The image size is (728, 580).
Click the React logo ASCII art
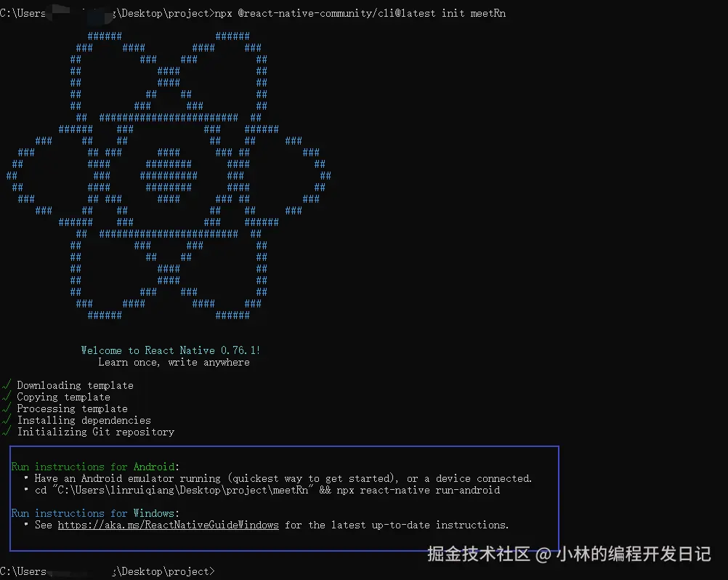(169, 176)
